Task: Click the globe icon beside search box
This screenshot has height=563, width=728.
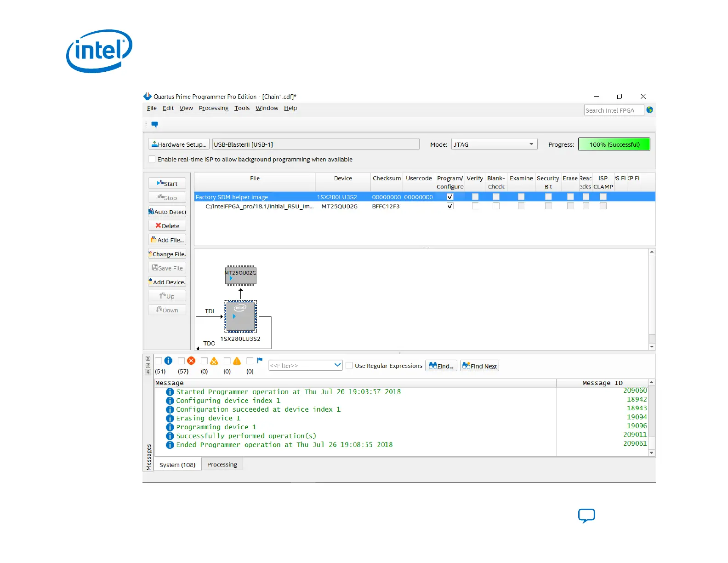Action: point(650,110)
